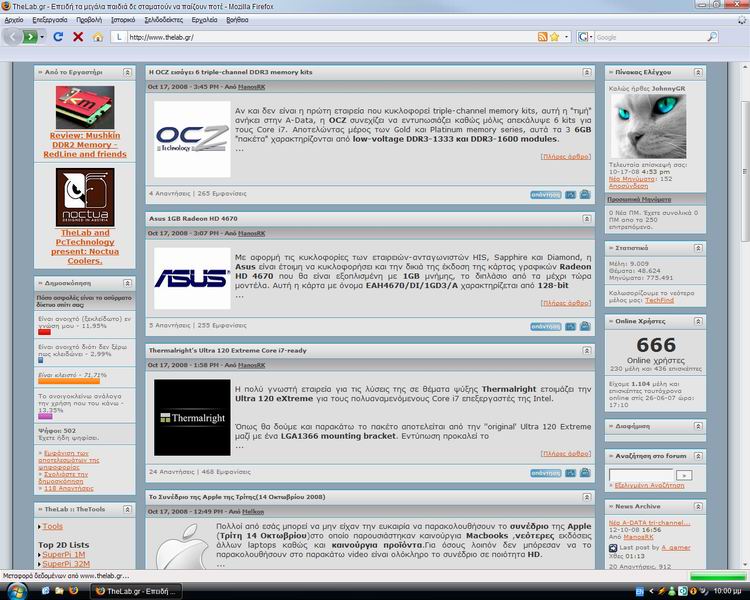
Task: Collapse the Διαφήμιση panel
Action: click(x=698, y=426)
